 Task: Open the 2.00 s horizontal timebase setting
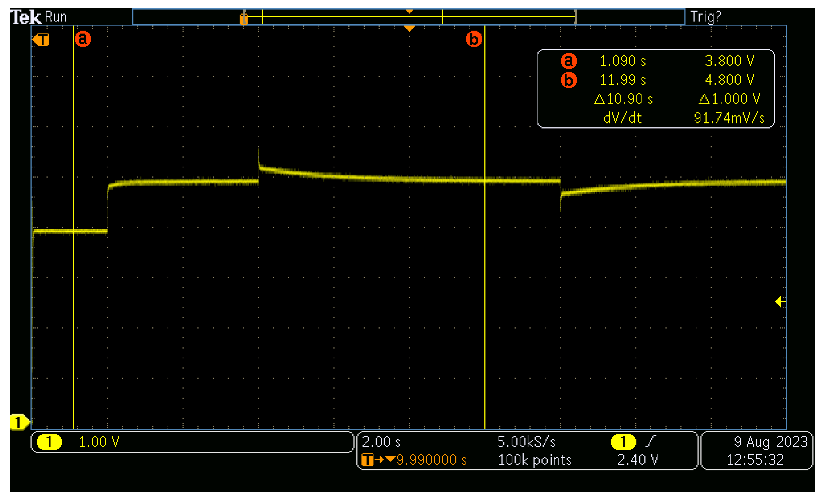[x=381, y=442]
